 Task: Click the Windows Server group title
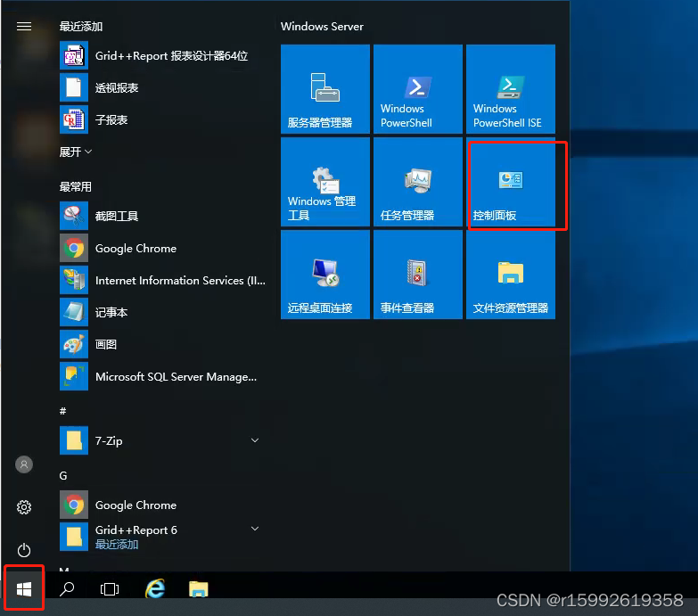tap(322, 27)
